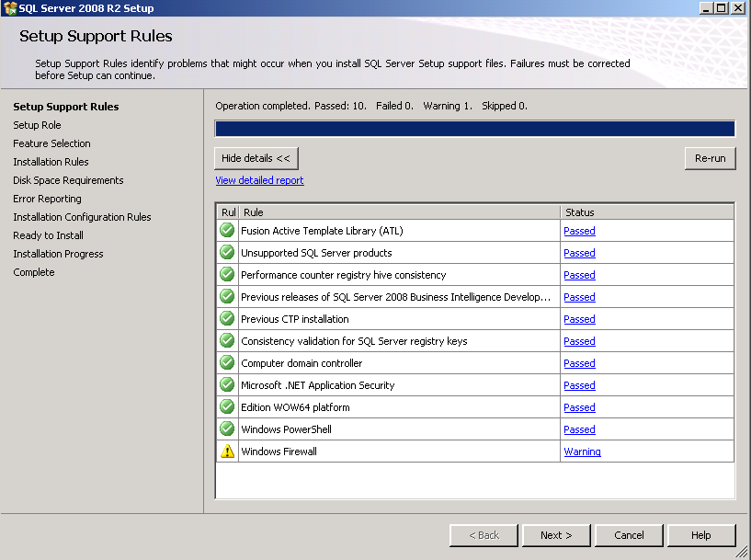Open Passed status for Edition WOW64 platform
Image resolution: width=751 pixels, height=560 pixels.
click(579, 407)
